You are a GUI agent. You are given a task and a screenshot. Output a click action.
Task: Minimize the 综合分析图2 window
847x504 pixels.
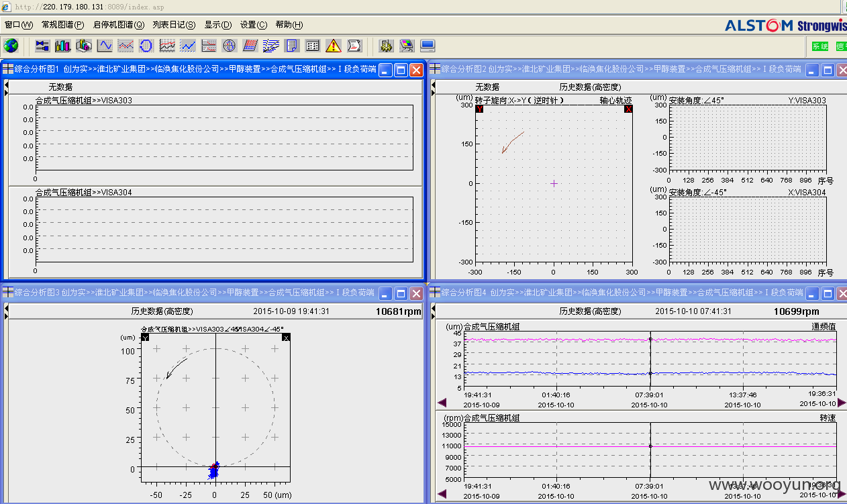point(813,70)
